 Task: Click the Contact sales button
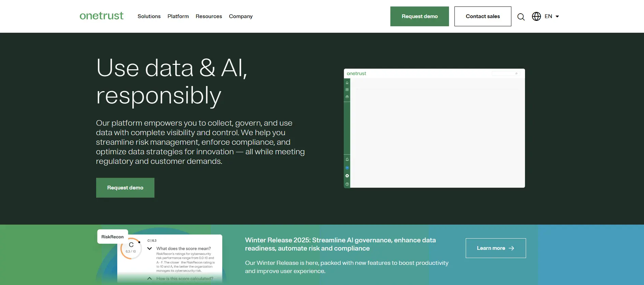pyautogui.click(x=483, y=16)
